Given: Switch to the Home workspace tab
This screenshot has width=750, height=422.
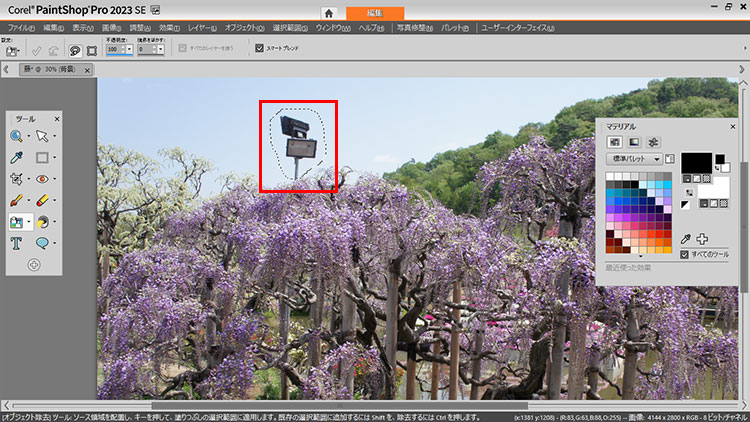Looking at the screenshot, I should pos(328,11).
